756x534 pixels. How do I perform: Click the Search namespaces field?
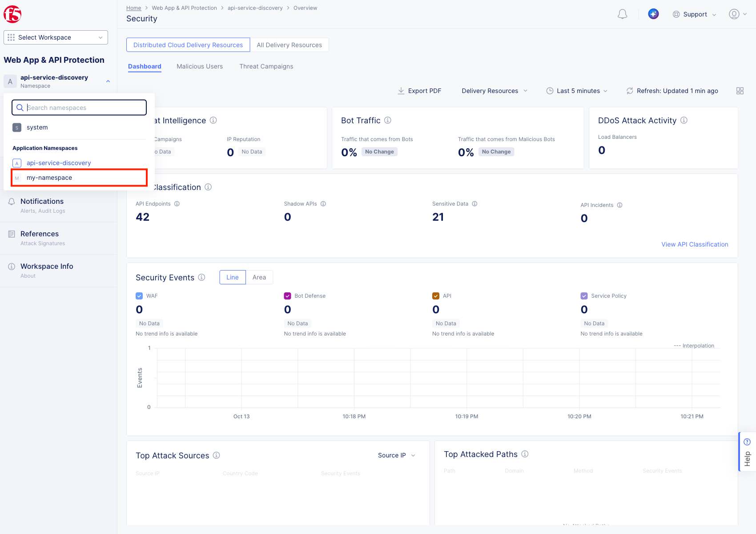(x=79, y=108)
